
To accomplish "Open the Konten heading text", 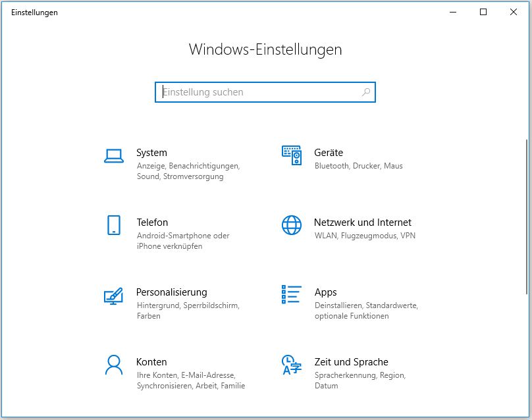I will [x=151, y=362].
